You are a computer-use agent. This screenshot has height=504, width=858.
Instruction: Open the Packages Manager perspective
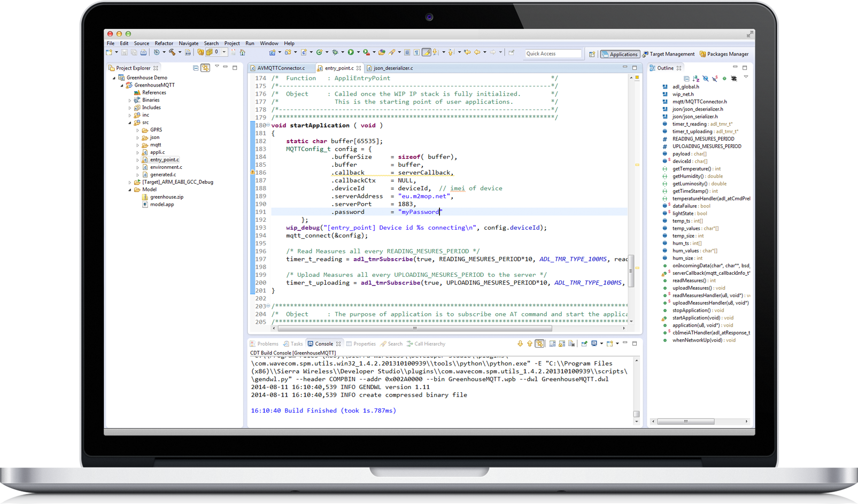pos(724,54)
